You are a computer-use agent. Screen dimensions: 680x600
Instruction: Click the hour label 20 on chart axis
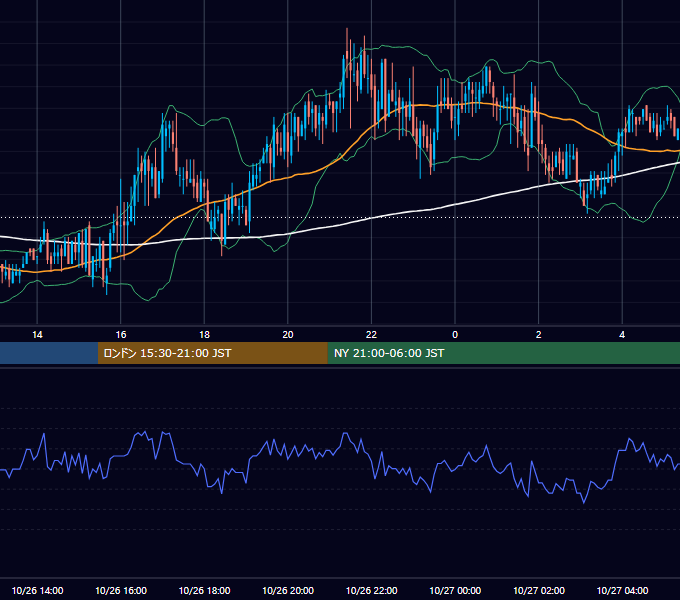click(288, 335)
